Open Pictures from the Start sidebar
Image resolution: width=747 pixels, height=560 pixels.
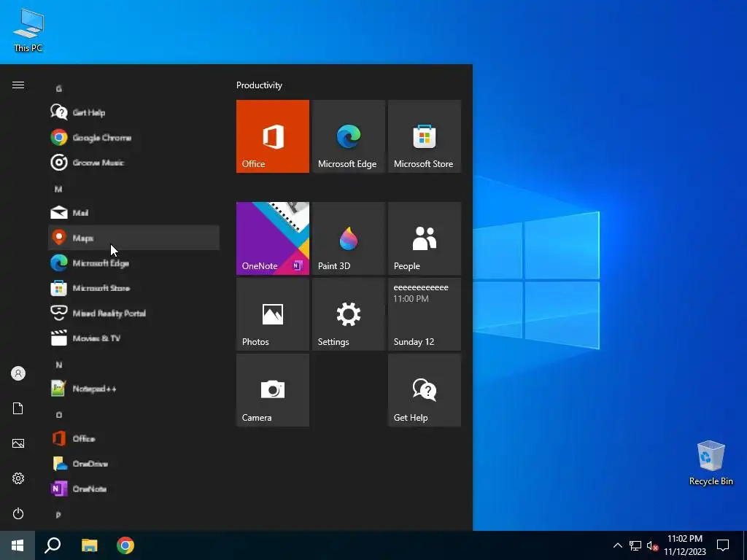(18, 443)
